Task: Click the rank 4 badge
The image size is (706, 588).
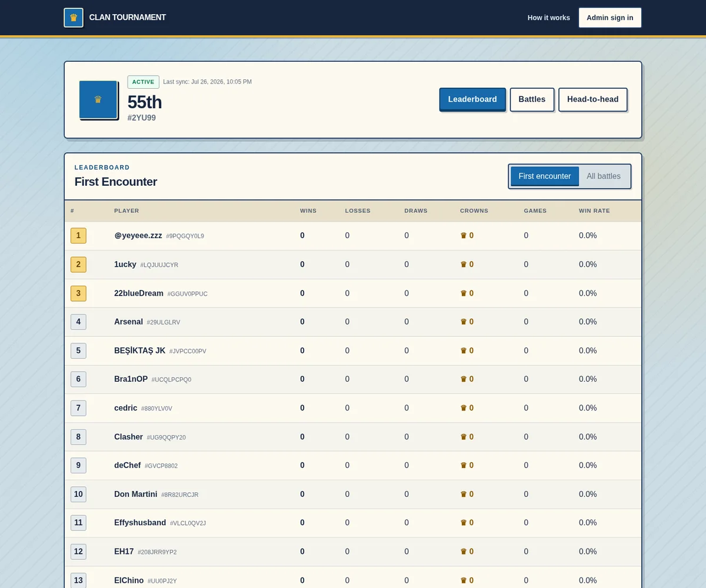Action: pos(78,322)
